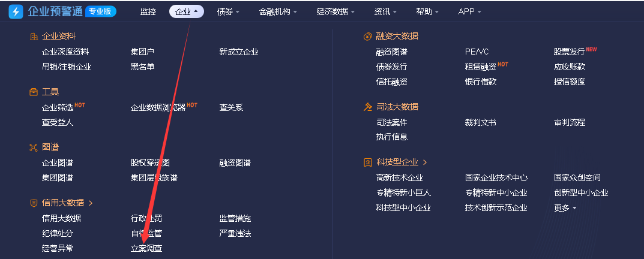Click the 科技型企业 section icon
The height and width of the screenshot is (259, 644).
click(x=367, y=162)
